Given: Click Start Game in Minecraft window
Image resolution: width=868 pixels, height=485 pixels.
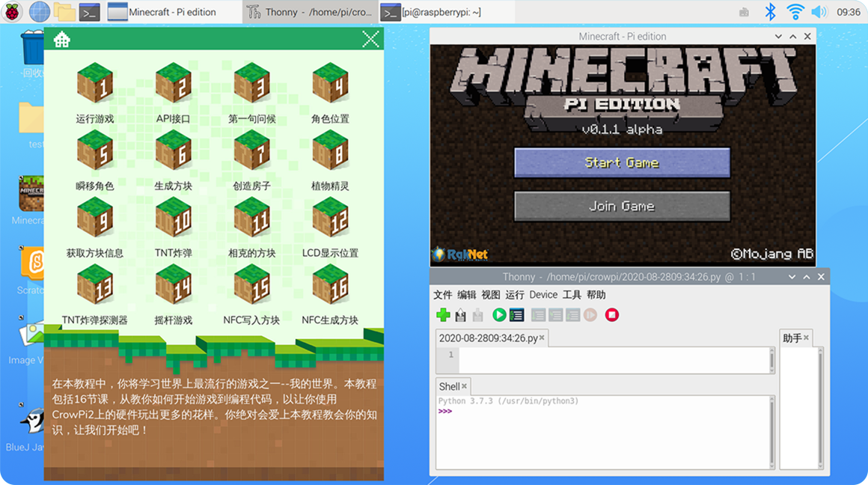Looking at the screenshot, I should coord(623,162).
